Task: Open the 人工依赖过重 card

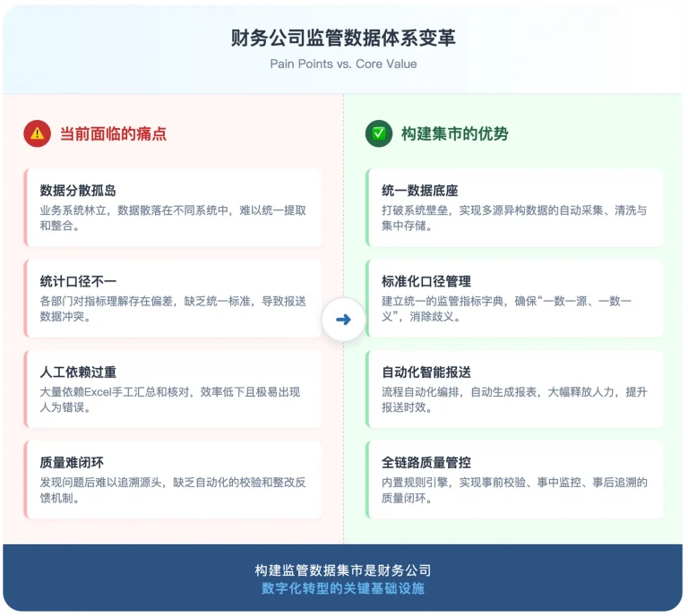Action: coord(173,389)
